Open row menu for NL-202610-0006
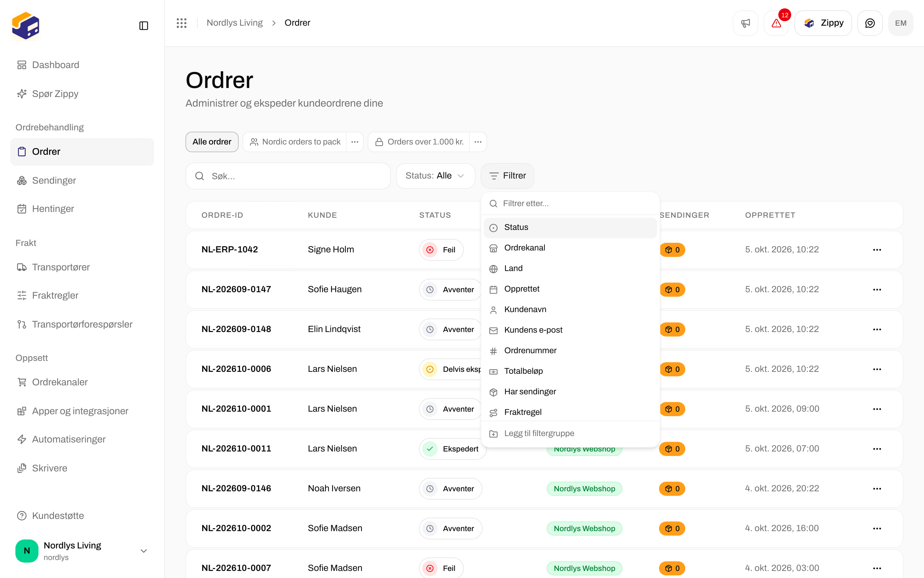The image size is (924, 578). click(877, 369)
